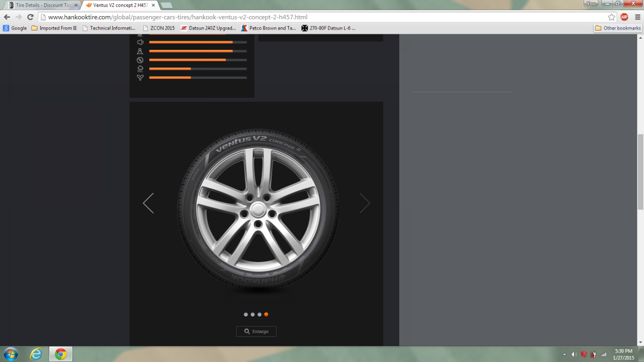Click the page vertical scrollbar thumb

tap(640, 172)
